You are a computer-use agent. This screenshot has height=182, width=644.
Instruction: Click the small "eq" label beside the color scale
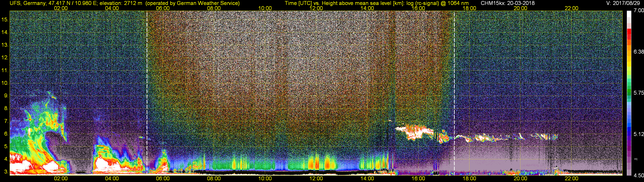point(636,159)
